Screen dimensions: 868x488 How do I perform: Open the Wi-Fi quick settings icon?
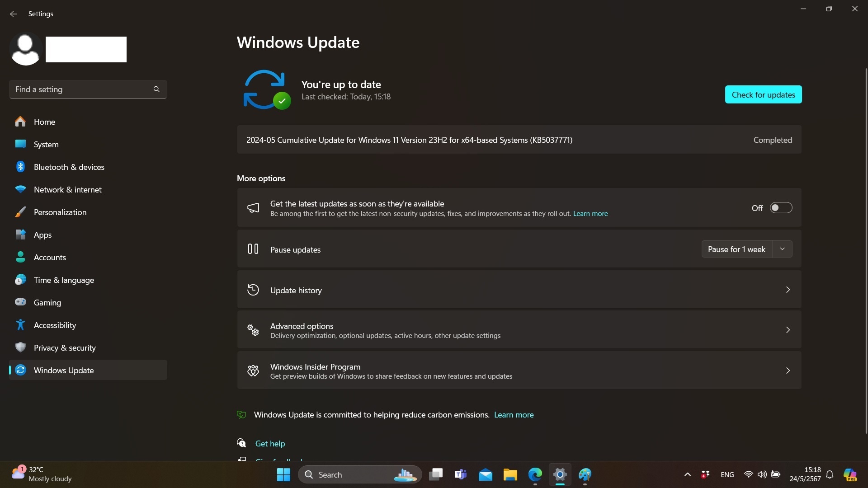(x=749, y=474)
